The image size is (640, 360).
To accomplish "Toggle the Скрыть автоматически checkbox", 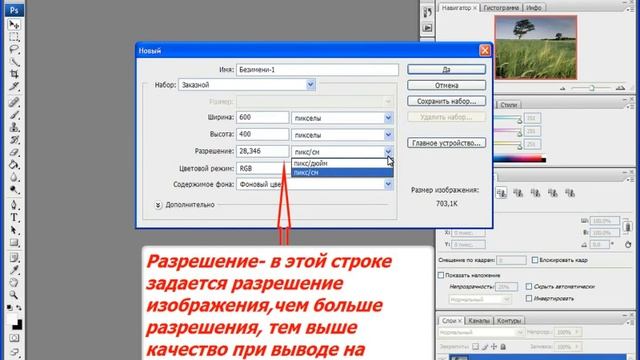I will (x=529, y=287).
